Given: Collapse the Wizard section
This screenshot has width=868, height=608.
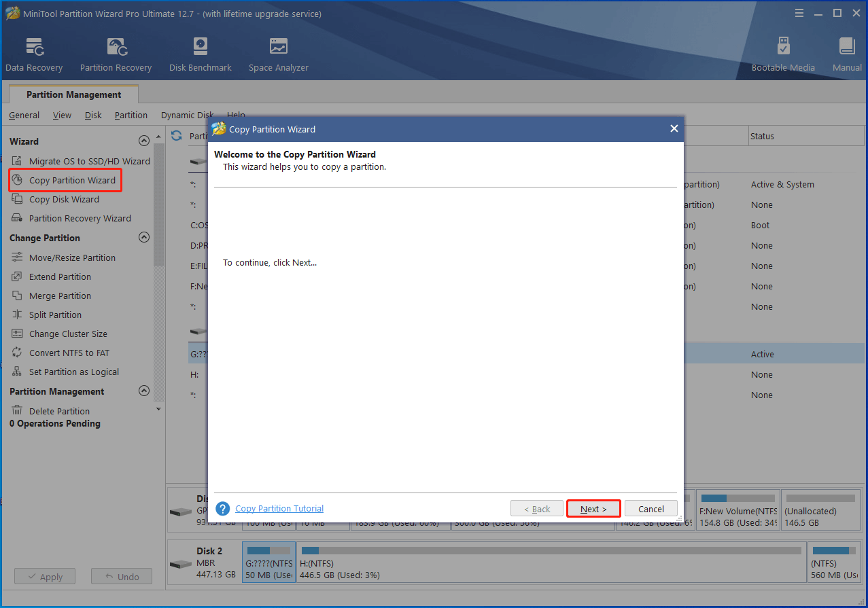Looking at the screenshot, I should pyautogui.click(x=143, y=141).
